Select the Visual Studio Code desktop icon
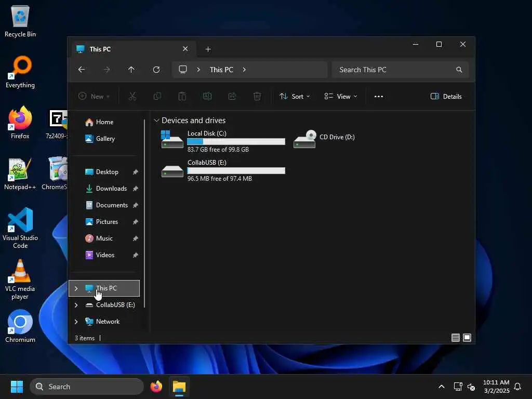Screen dimensions: 532x399 20,228
